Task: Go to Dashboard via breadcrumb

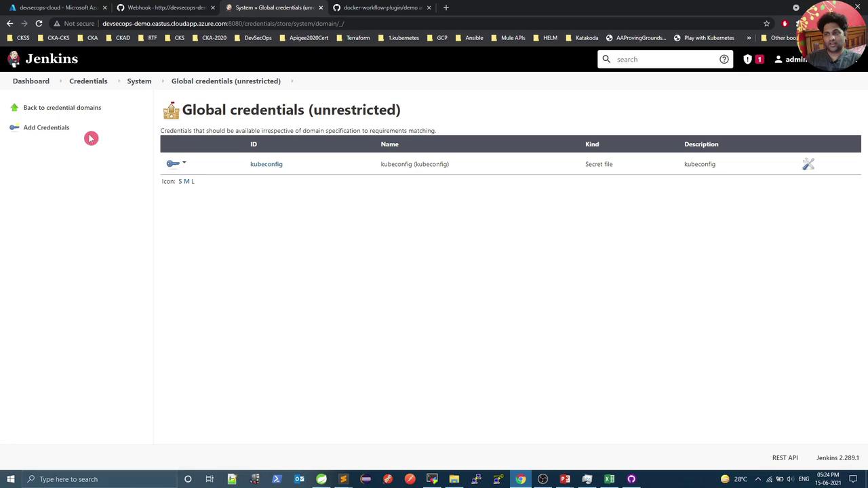Action: (31, 81)
